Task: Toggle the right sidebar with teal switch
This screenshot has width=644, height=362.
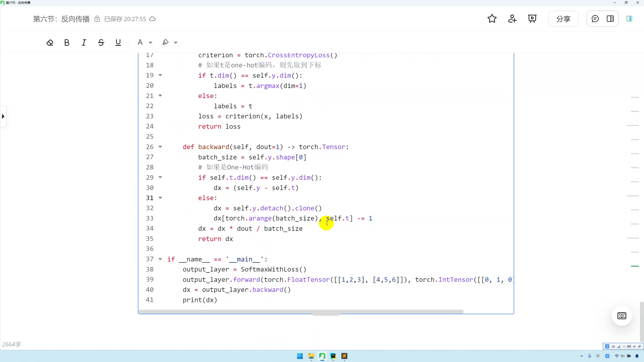Action: (x=629, y=19)
